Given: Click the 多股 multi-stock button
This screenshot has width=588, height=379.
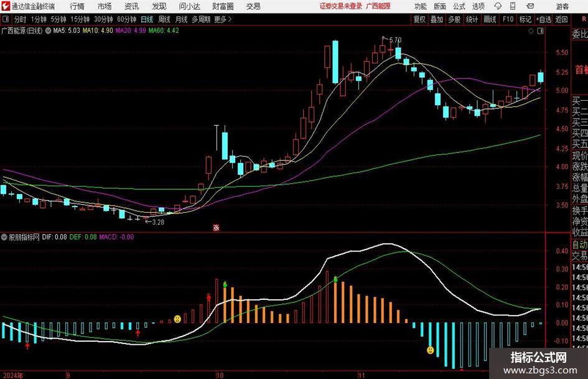Looking at the screenshot, I should 454,19.
